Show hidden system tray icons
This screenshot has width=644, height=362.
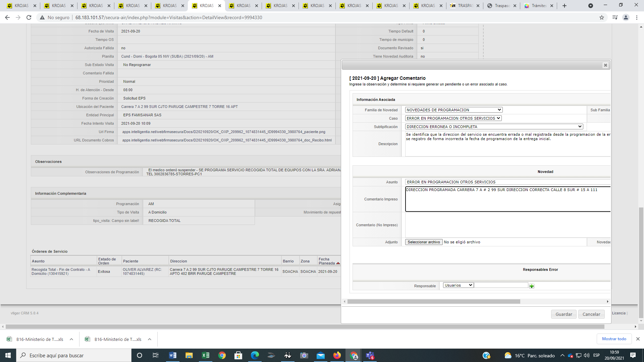point(562,355)
